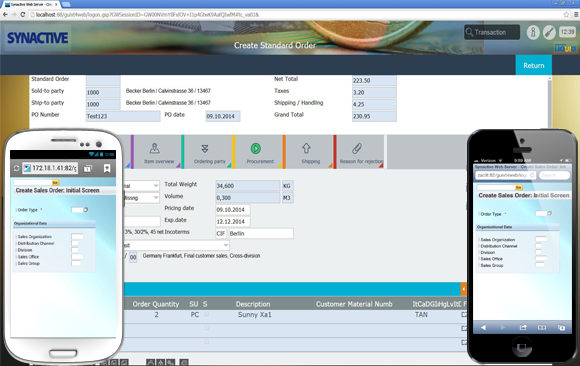The height and width of the screenshot is (366, 580).
Task: Click the Exp.date field 12.12.2014
Action: [x=233, y=221]
